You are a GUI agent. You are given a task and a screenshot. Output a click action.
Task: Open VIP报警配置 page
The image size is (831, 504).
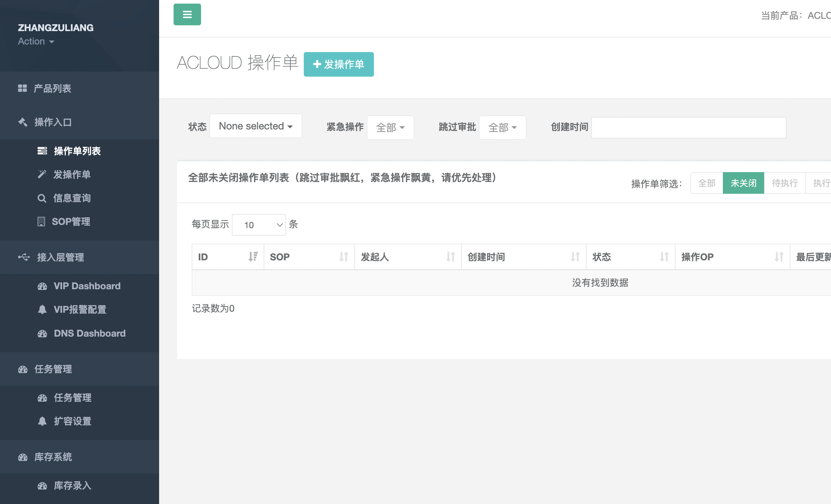tap(80, 309)
